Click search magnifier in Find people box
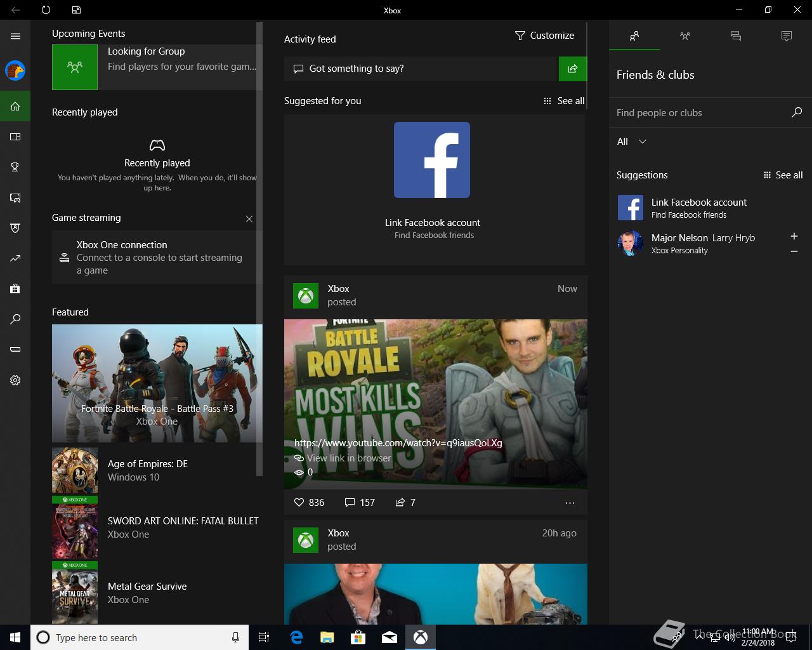The width and height of the screenshot is (812, 650). 797,112
